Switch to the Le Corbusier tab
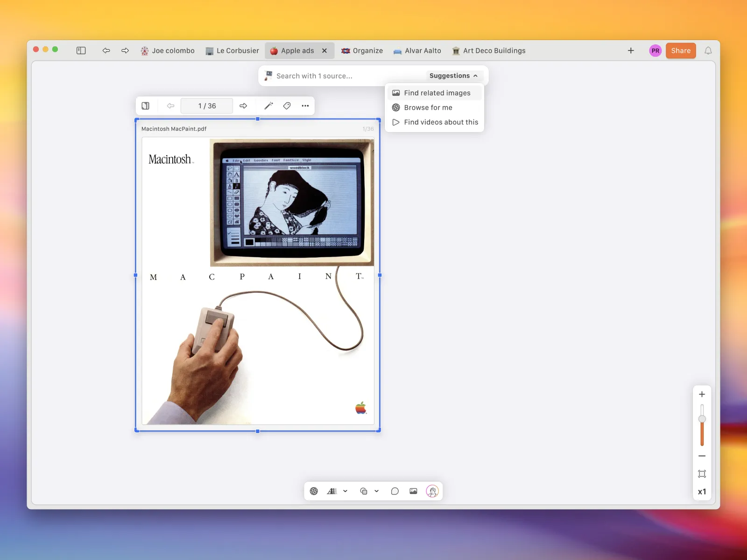 [233, 50]
